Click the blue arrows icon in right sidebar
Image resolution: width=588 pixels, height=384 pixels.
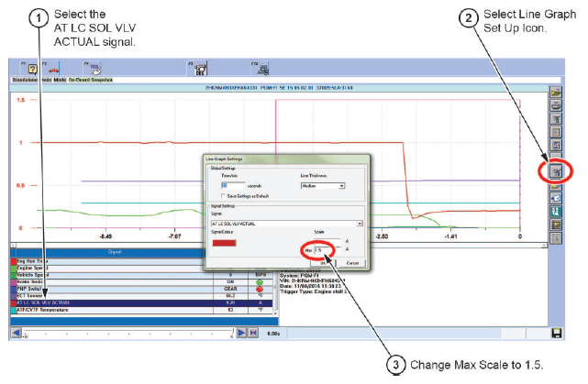(556, 145)
